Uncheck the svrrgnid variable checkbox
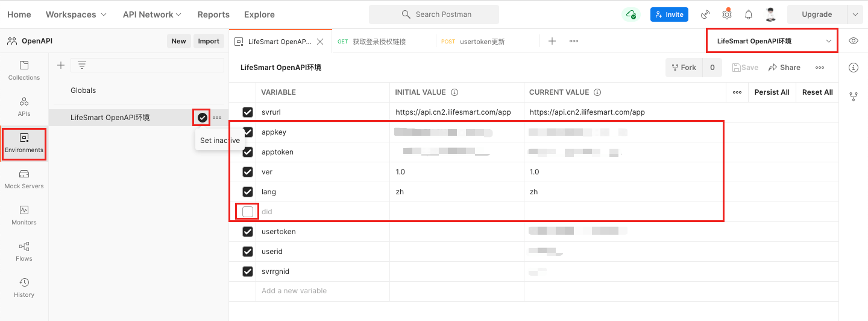This screenshot has width=868, height=321. (x=248, y=272)
